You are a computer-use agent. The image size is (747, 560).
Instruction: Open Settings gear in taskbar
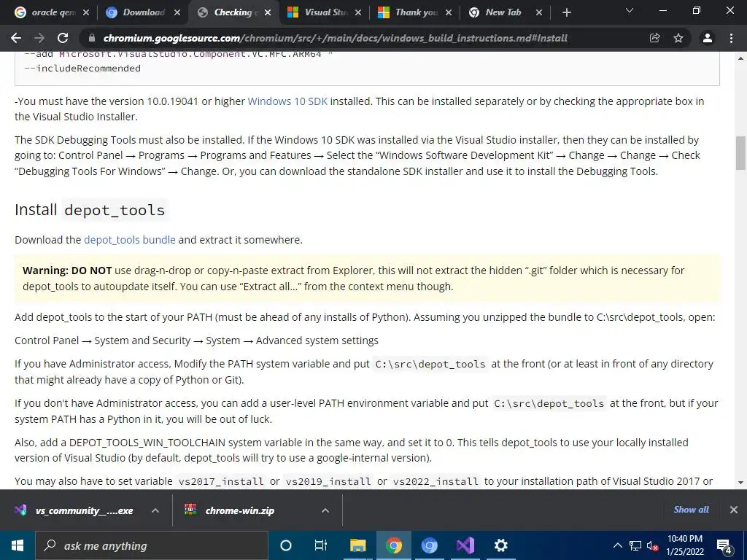click(x=500, y=545)
